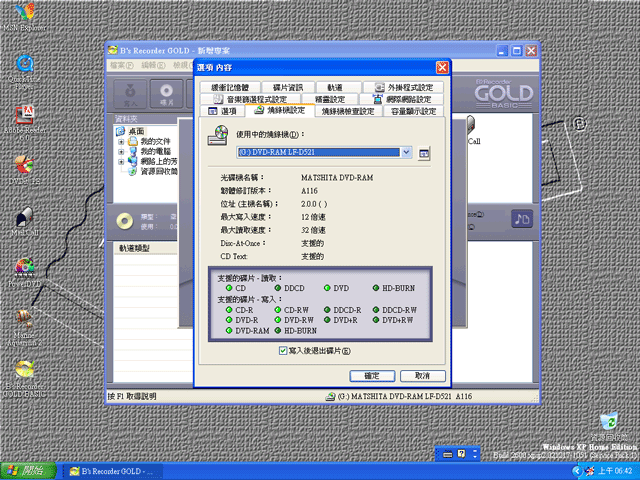This screenshot has height=480, width=640.
Task: Click the recorder drive icon in dialog
Action: coord(218,136)
